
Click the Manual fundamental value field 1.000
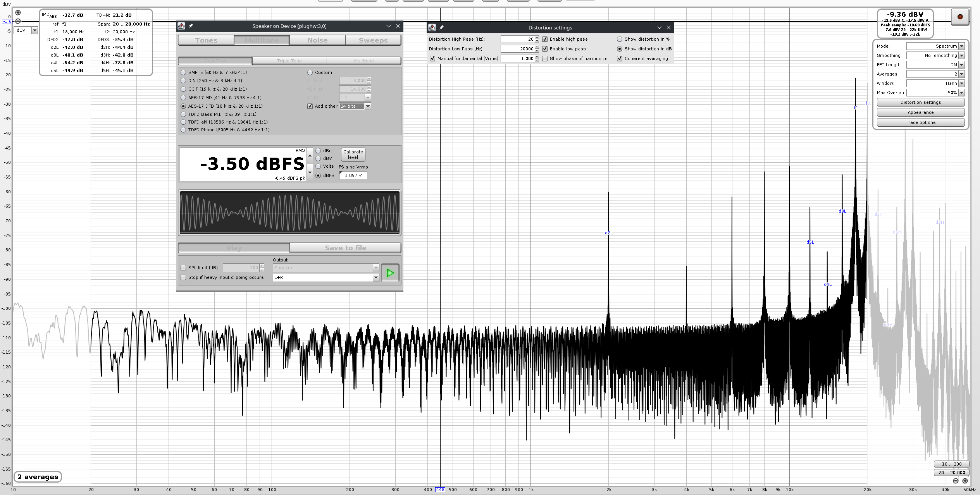[517, 58]
